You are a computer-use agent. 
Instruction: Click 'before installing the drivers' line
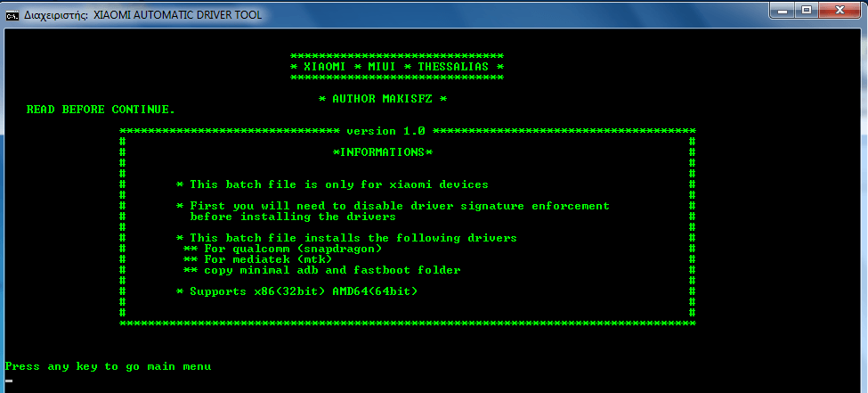pos(293,217)
